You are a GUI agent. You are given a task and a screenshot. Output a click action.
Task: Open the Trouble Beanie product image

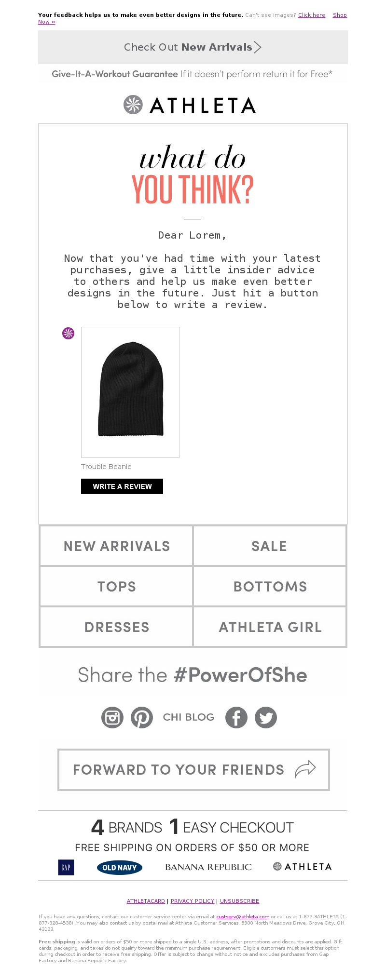click(x=130, y=392)
